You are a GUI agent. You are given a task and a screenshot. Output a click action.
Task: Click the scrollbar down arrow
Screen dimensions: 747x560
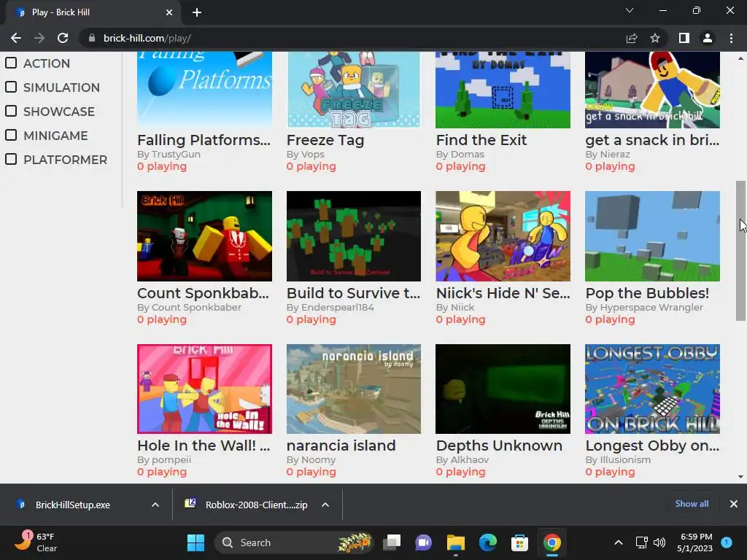[x=740, y=477]
